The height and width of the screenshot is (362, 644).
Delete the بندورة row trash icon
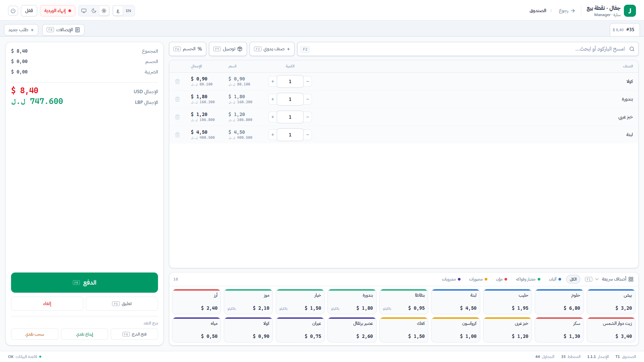pyautogui.click(x=177, y=99)
